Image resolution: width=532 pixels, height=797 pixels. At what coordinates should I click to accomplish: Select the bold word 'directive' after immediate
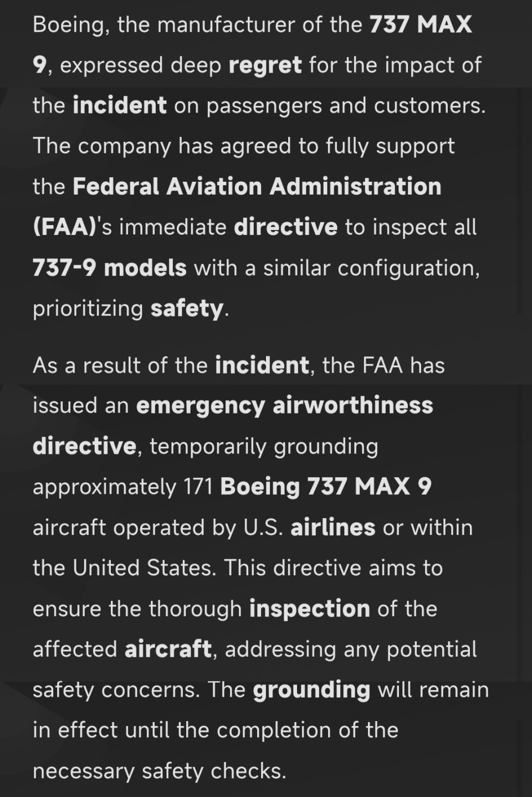pos(285,227)
